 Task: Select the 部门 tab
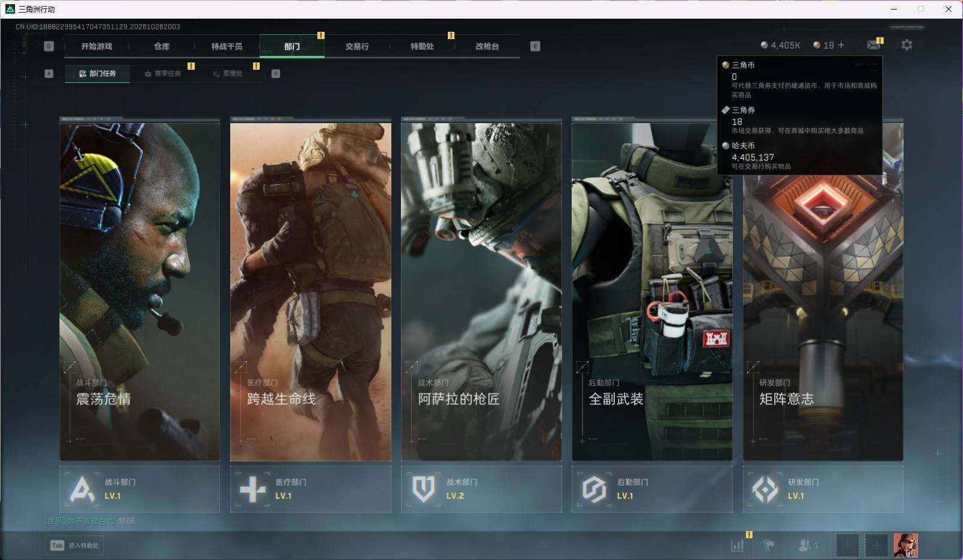pos(292,46)
